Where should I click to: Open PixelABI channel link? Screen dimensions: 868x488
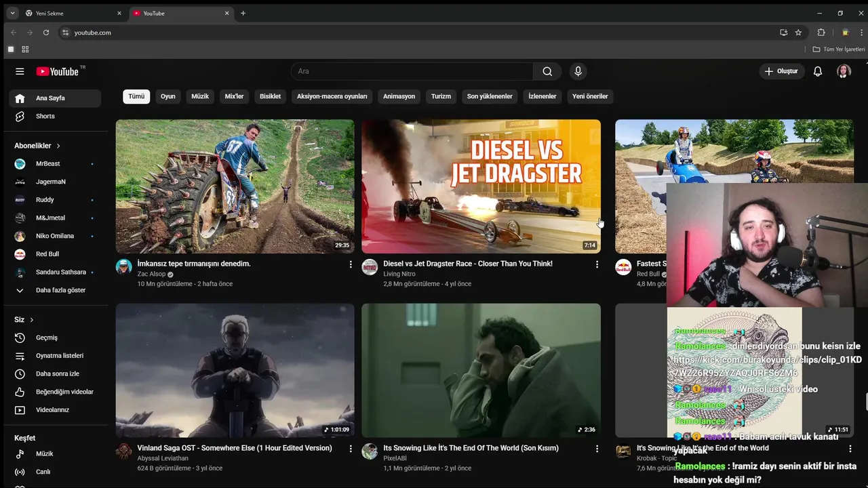(395, 458)
